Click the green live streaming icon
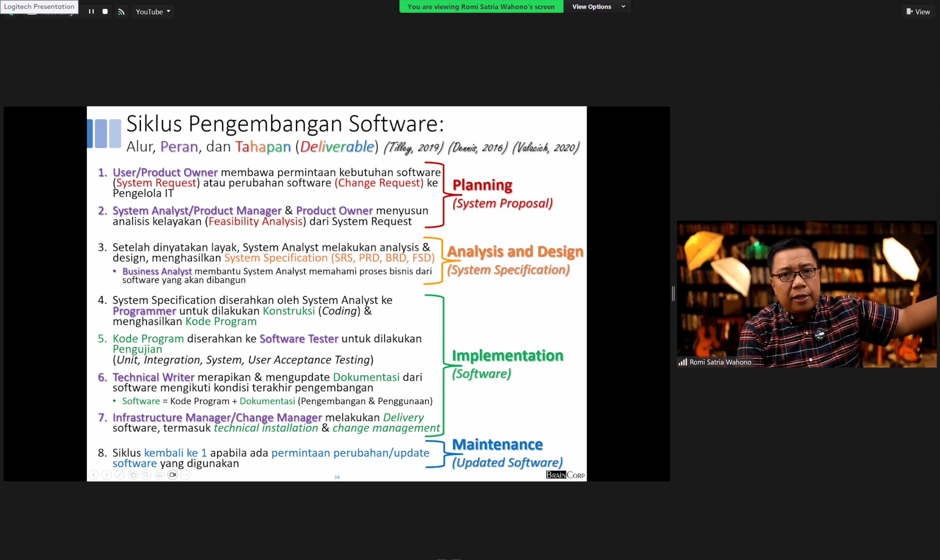940x560 pixels. pyautogui.click(x=121, y=12)
